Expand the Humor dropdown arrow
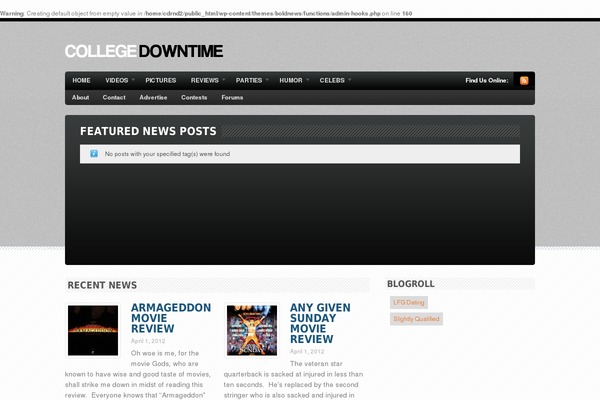The height and width of the screenshot is (400, 600). (308, 80)
